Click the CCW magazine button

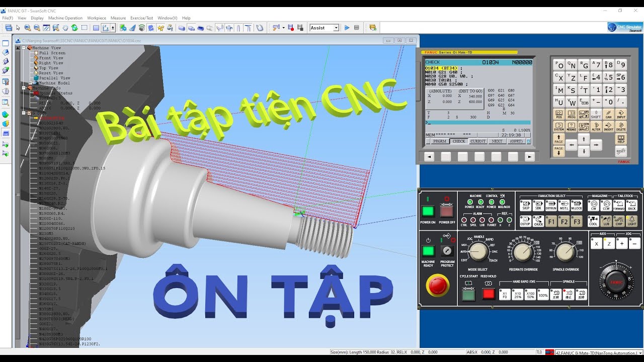(x=606, y=205)
